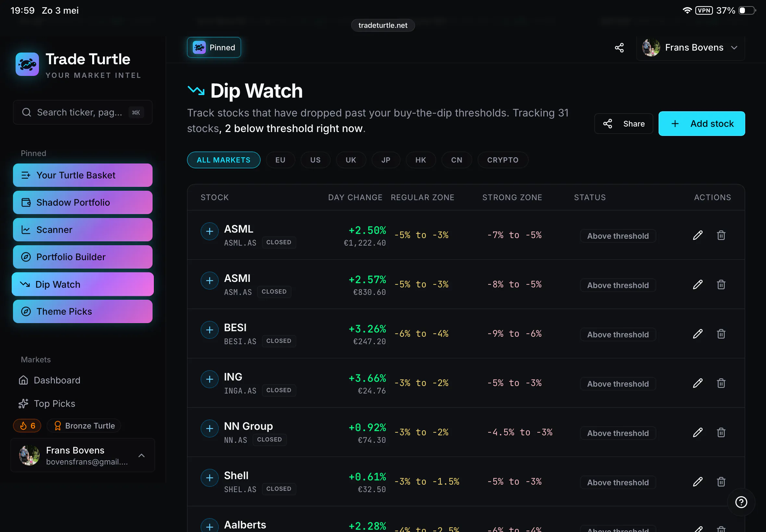Expand sidebar Frans Bovens account menu
Viewport: 766px width, 532px height.
point(83,456)
